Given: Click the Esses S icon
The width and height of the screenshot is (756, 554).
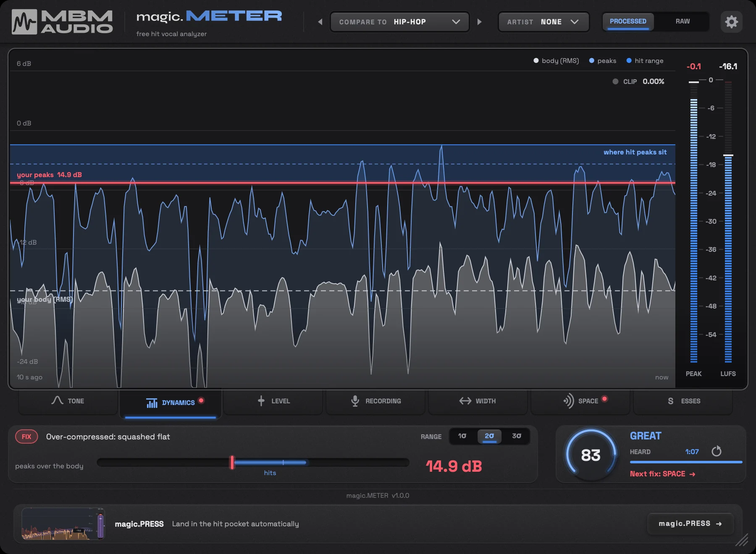Looking at the screenshot, I should 670,401.
